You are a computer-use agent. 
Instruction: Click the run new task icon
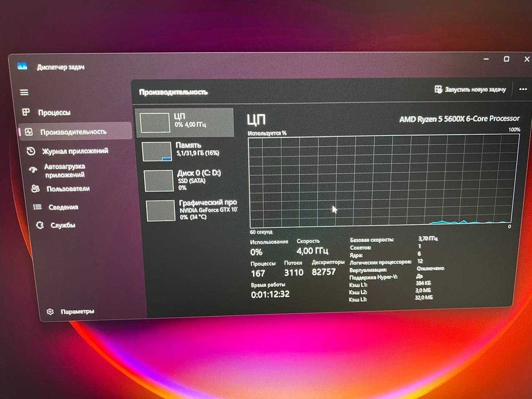438,89
